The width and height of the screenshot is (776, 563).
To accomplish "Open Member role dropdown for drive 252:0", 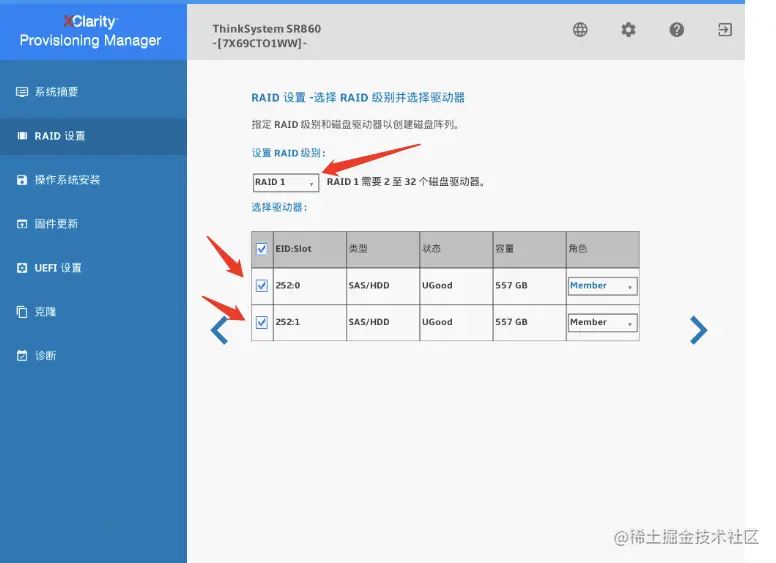I will [602, 286].
